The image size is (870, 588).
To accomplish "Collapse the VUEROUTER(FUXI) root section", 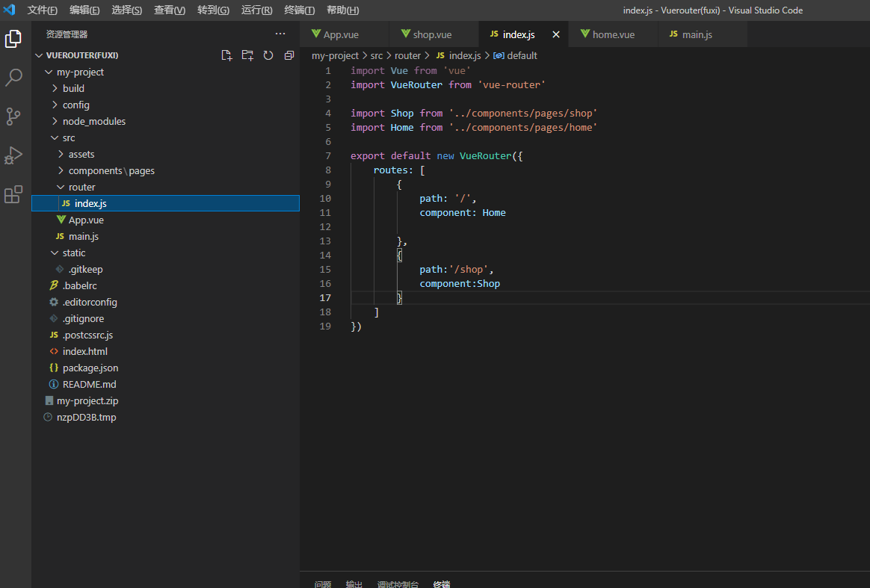I will coord(165,55).
